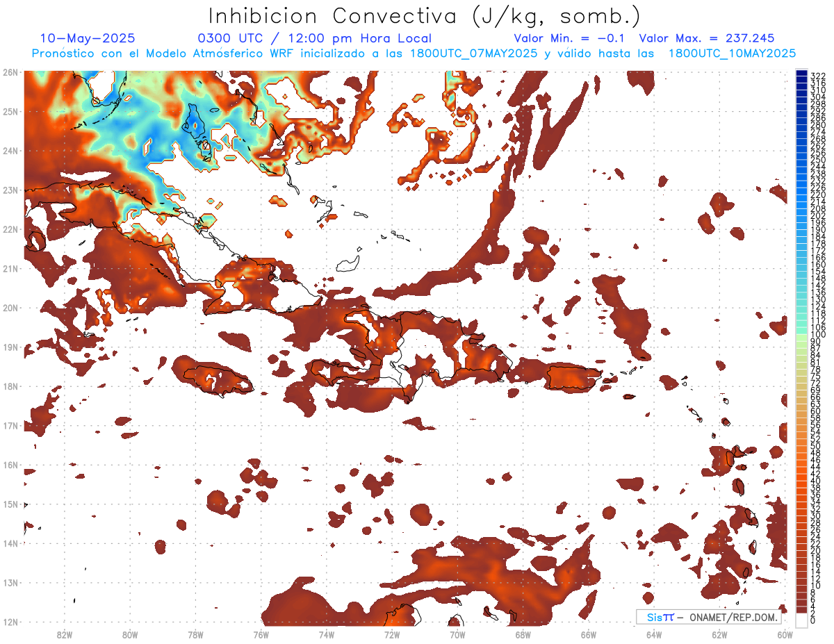This screenshot has height=644, width=834.
Task: Click the 13N latitude label
Action: [10, 582]
